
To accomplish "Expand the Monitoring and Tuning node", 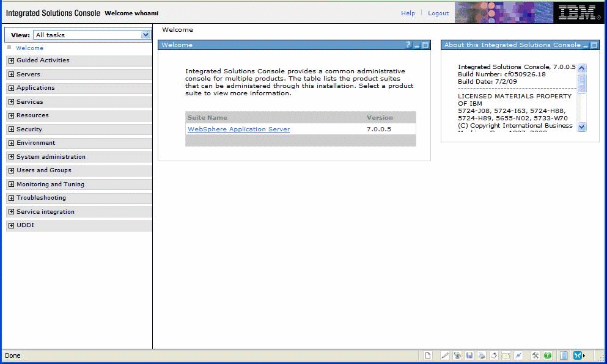I will 11,184.
